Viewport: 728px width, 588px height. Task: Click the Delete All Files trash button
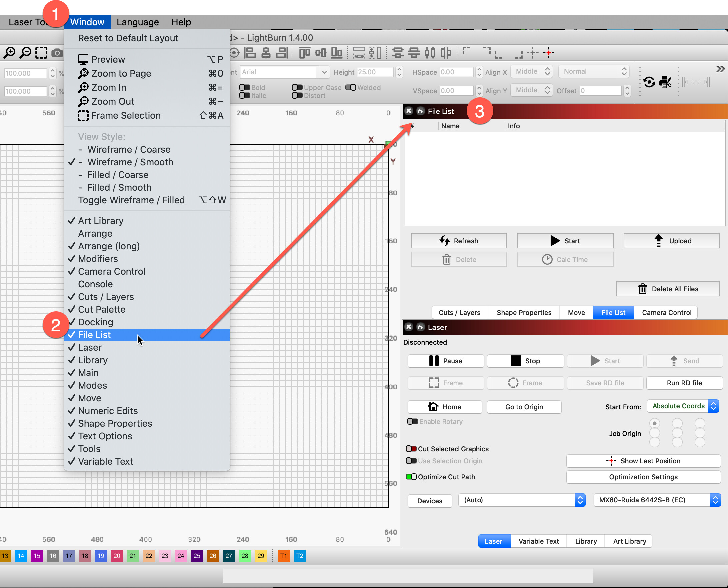tap(667, 289)
